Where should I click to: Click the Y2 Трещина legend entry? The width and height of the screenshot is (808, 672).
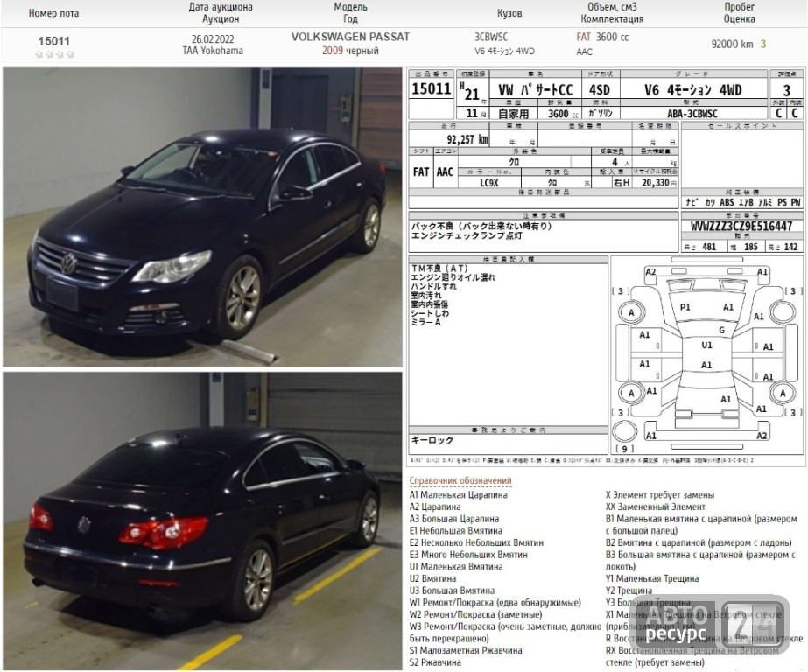tap(629, 590)
